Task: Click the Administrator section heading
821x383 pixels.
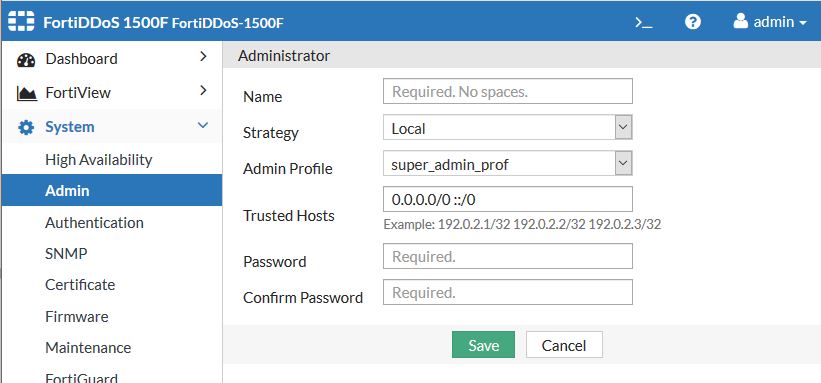Action: click(284, 56)
